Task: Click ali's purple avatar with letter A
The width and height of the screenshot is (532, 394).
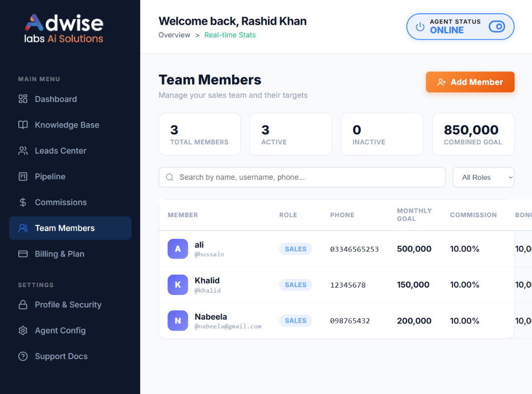Action: pos(178,249)
